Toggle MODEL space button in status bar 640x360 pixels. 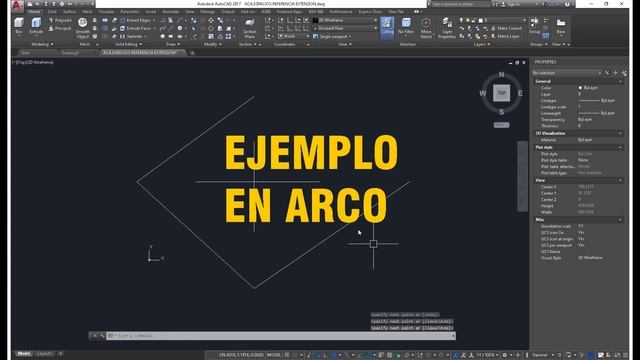click(x=274, y=355)
